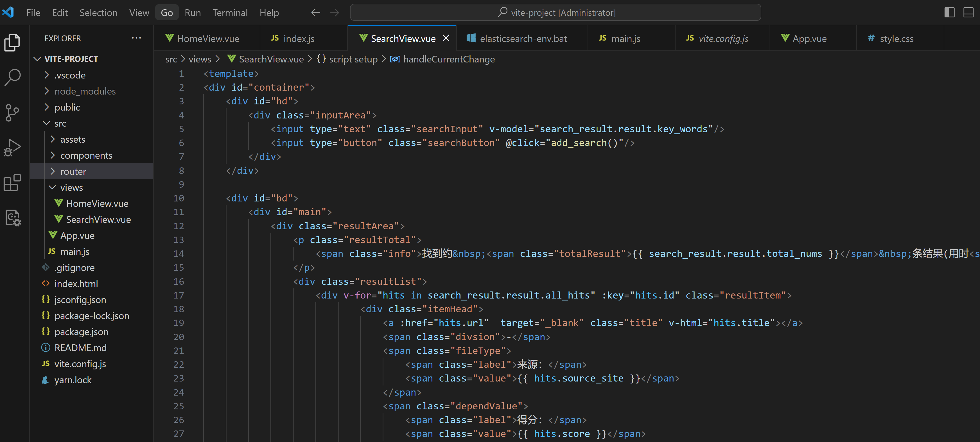Click breadcrumb 'src'
This screenshot has width=980, height=442.
coord(171,59)
